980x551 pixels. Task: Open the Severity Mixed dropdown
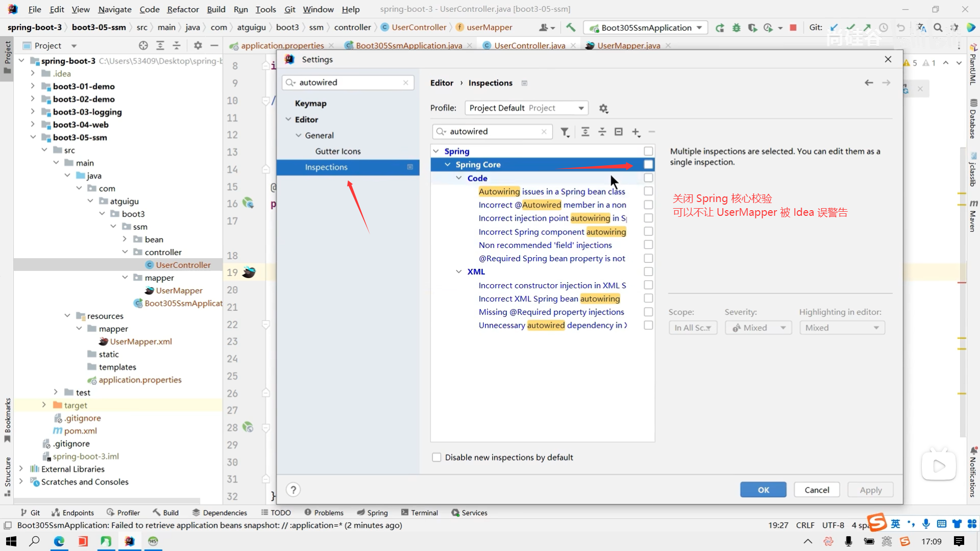(x=758, y=328)
